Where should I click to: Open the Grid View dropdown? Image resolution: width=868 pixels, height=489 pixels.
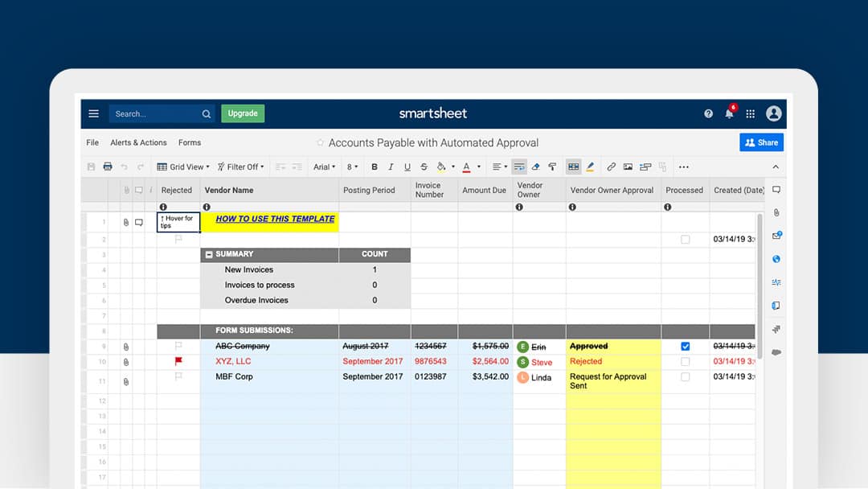pyautogui.click(x=183, y=167)
